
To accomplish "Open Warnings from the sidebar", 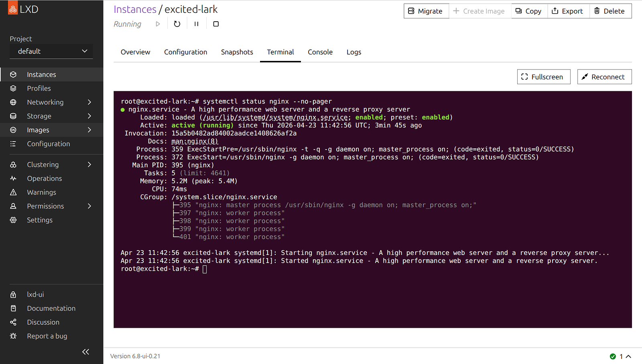I will click(41, 192).
